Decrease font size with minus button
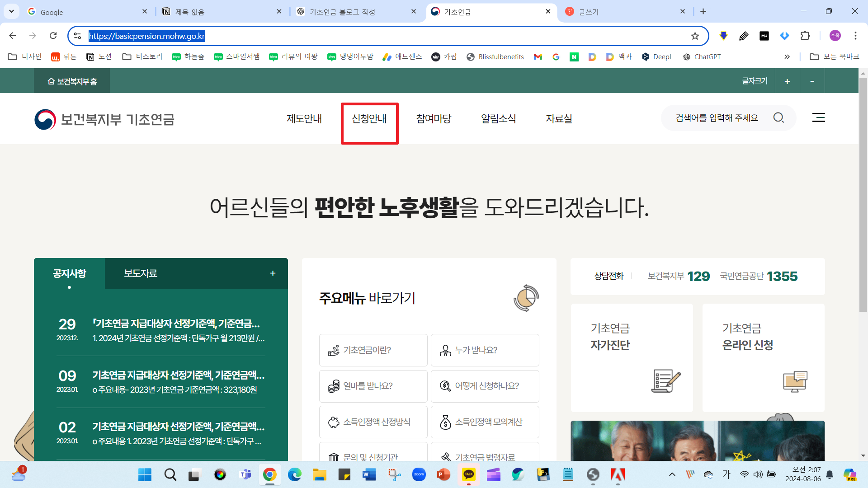 click(x=812, y=81)
